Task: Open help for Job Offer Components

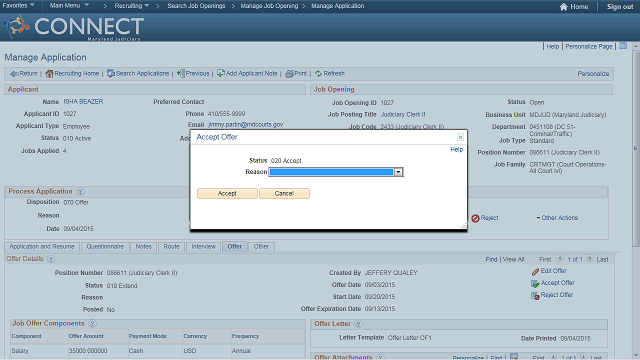Action: click(x=92, y=324)
